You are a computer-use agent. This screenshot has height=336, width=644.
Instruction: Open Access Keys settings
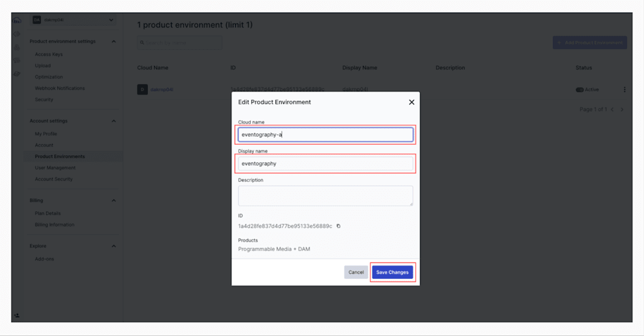[48, 54]
